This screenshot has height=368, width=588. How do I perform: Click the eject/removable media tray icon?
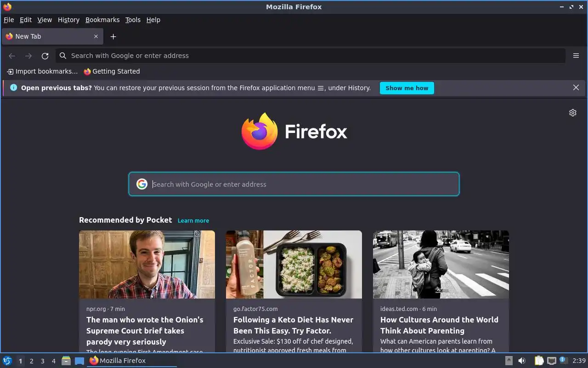(509, 361)
